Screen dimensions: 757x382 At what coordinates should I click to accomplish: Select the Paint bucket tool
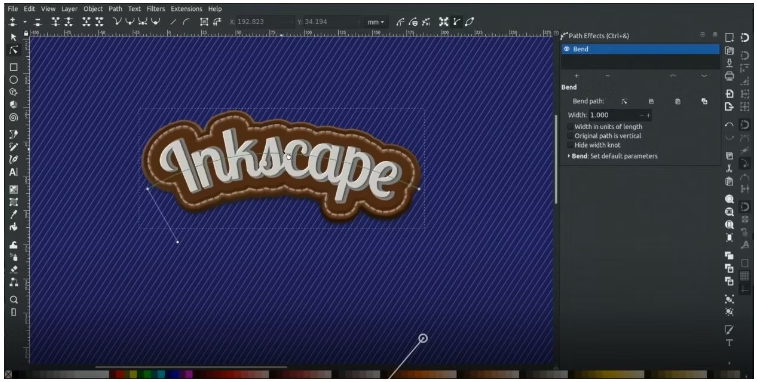tap(14, 227)
